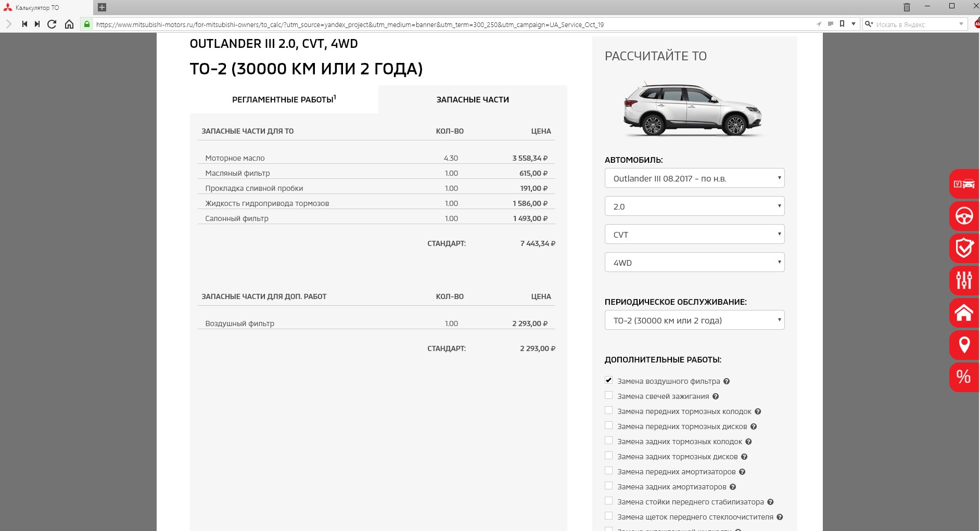This screenshot has width=980, height=531.
Task: Show help for Замена передних тормозных дисков
Action: point(754,426)
